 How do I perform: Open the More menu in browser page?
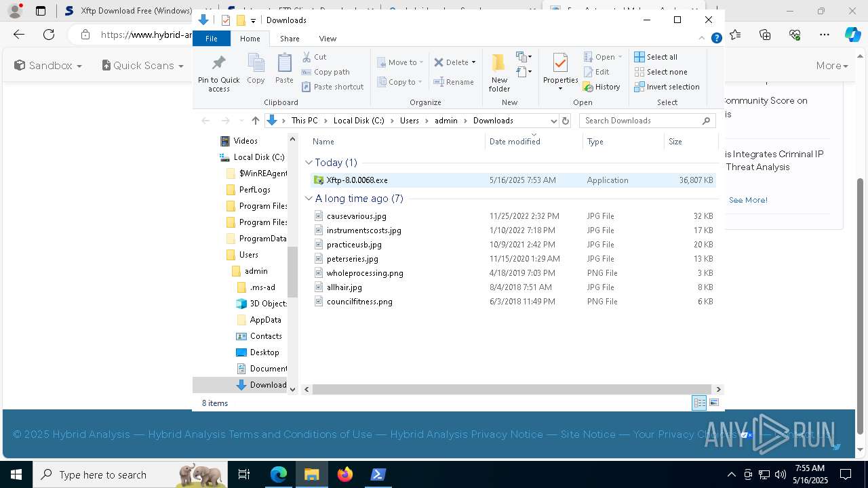tap(832, 66)
